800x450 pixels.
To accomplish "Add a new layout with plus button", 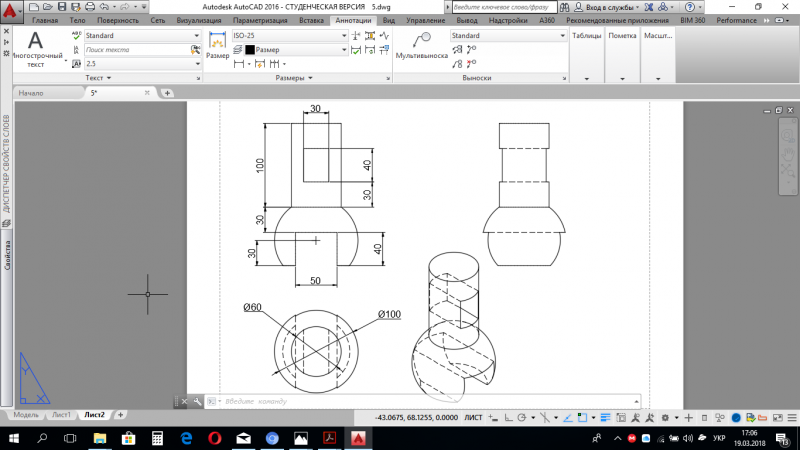I will pos(120,415).
